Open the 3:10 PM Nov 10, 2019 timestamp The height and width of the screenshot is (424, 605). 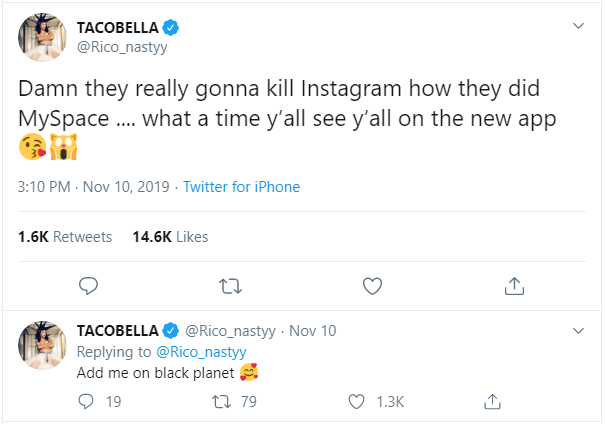[94, 187]
